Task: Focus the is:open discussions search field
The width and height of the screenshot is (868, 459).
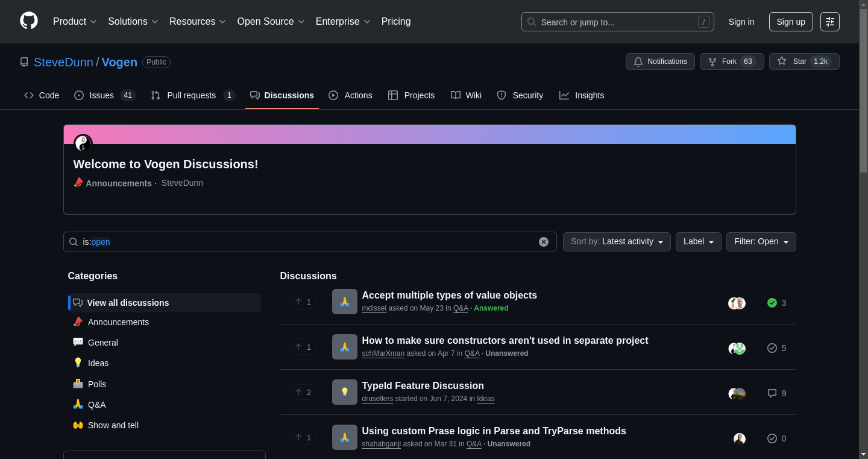Action: [310, 242]
